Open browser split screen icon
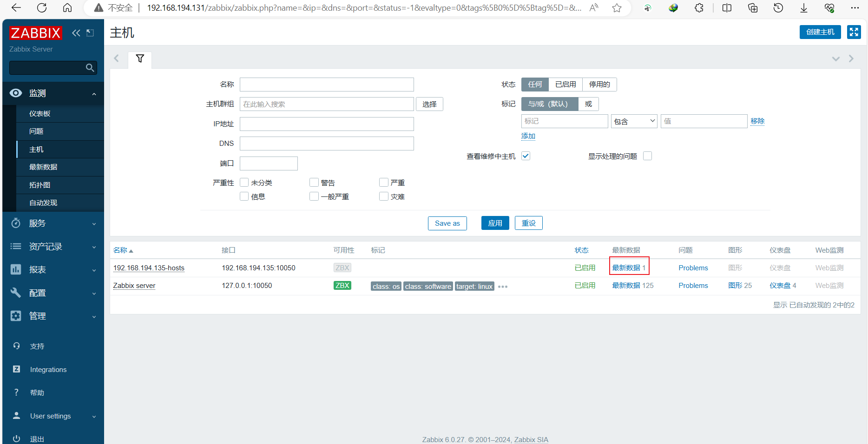Image resolution: width=868 pixels, height=444 pixels. coord(727,8)
